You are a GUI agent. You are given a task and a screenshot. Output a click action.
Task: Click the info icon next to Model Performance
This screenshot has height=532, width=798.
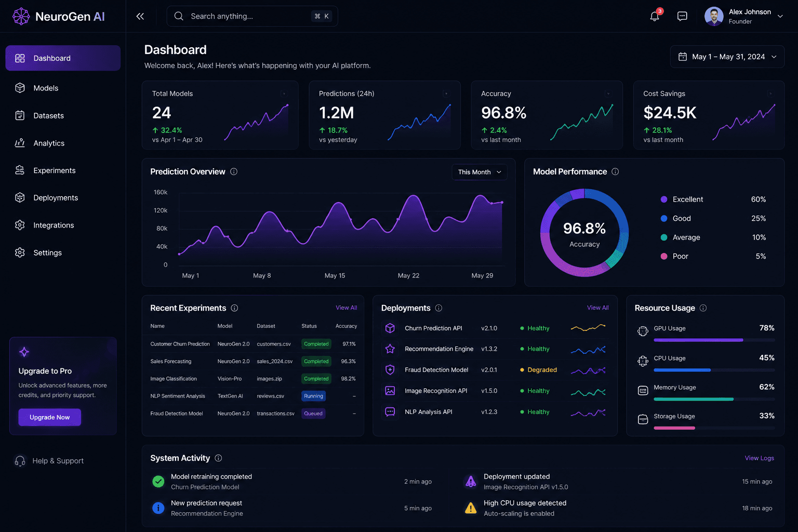[615, 171]
